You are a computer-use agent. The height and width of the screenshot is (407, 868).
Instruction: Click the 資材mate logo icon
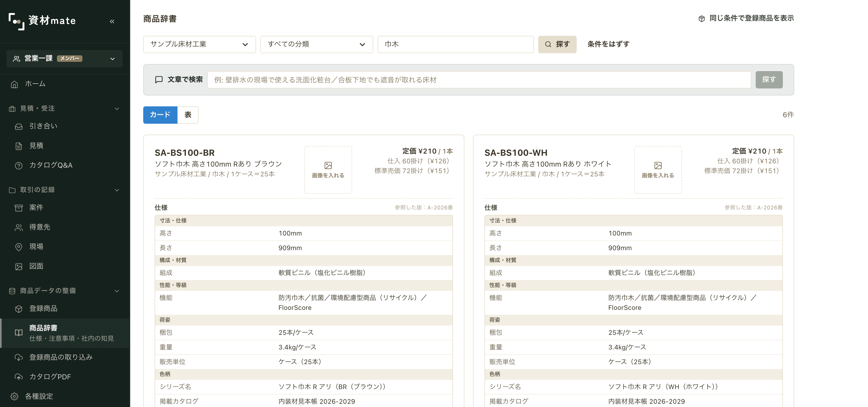click(x=16, y=21)
